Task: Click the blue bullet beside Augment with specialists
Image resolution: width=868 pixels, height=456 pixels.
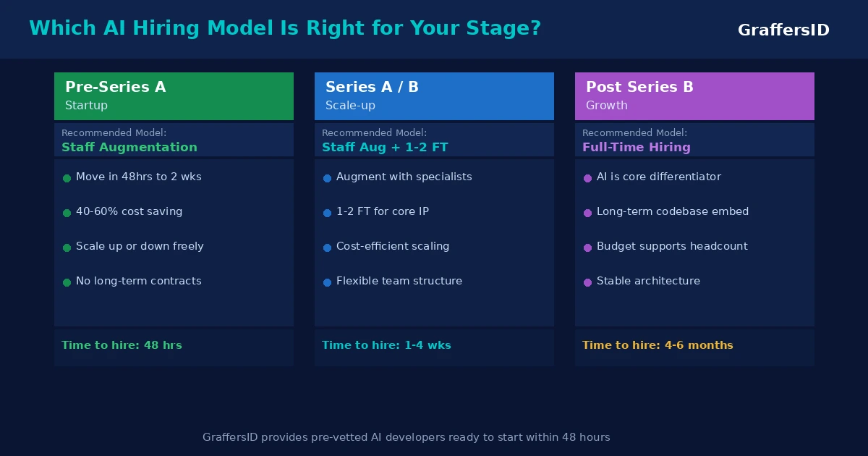Action: (327, 178)
